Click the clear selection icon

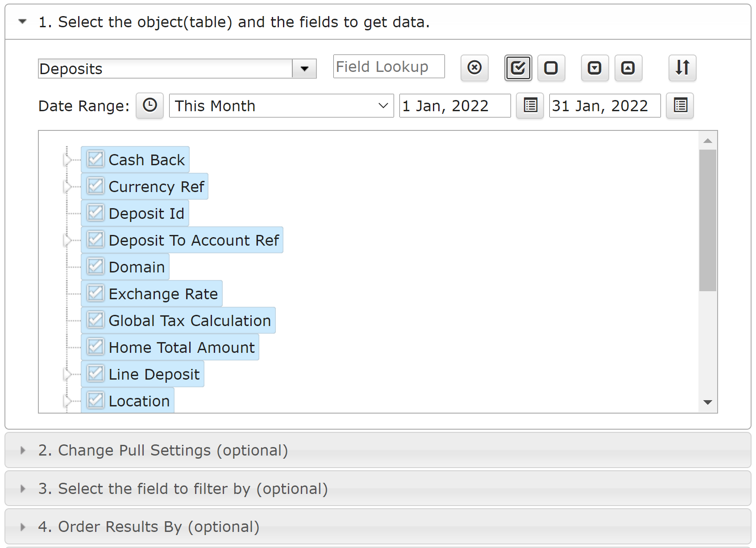[474, 68]
